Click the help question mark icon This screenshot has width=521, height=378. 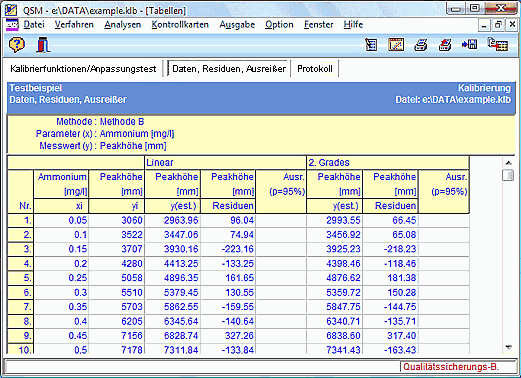tap(16, 45)
